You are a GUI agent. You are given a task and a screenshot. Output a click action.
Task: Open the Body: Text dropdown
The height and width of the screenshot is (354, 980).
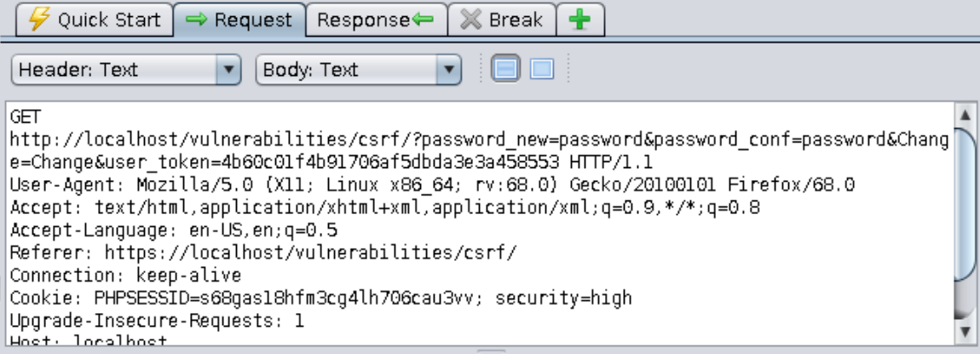click(x=358, y=70)
